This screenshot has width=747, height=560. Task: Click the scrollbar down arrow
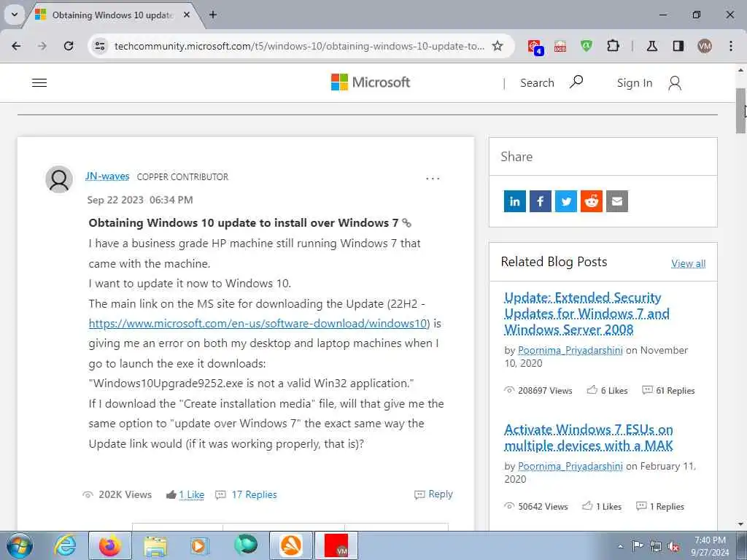pos(741,524)
